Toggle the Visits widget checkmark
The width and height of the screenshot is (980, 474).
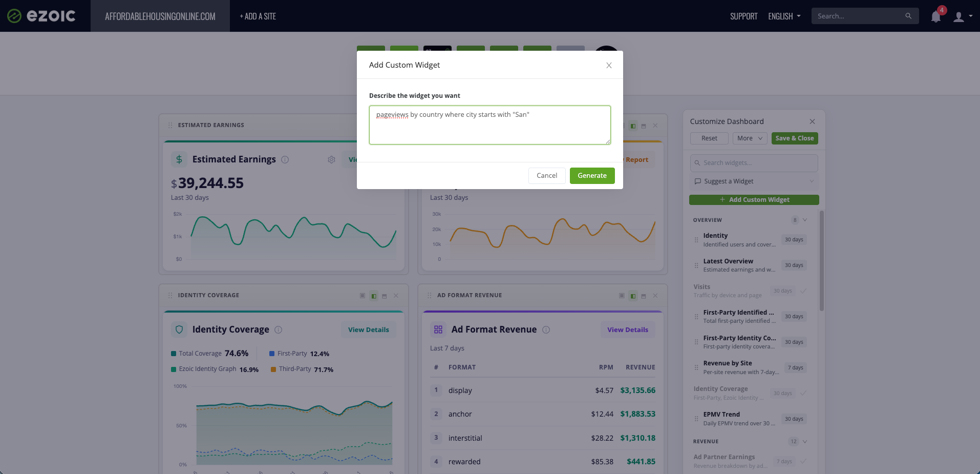[803, 291]
